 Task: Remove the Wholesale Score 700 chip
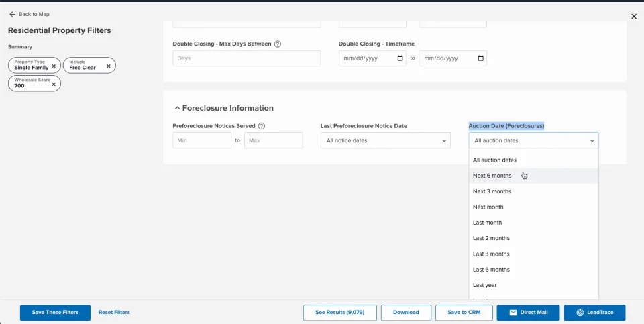54,84
